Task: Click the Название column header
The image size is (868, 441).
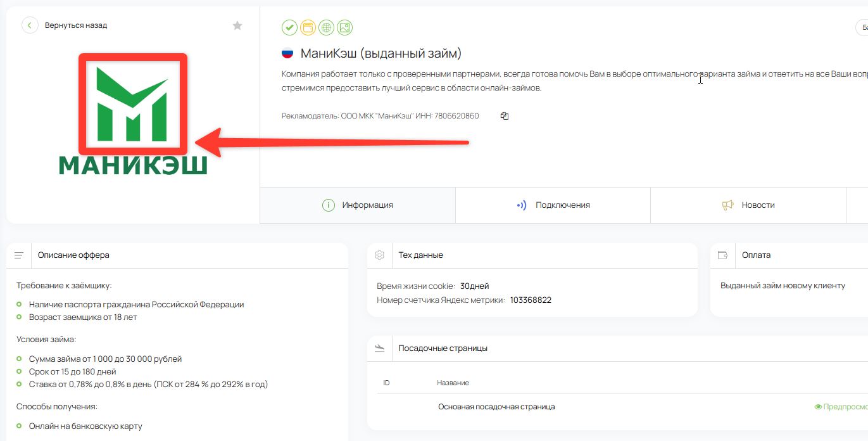Action: coord(453,383)
